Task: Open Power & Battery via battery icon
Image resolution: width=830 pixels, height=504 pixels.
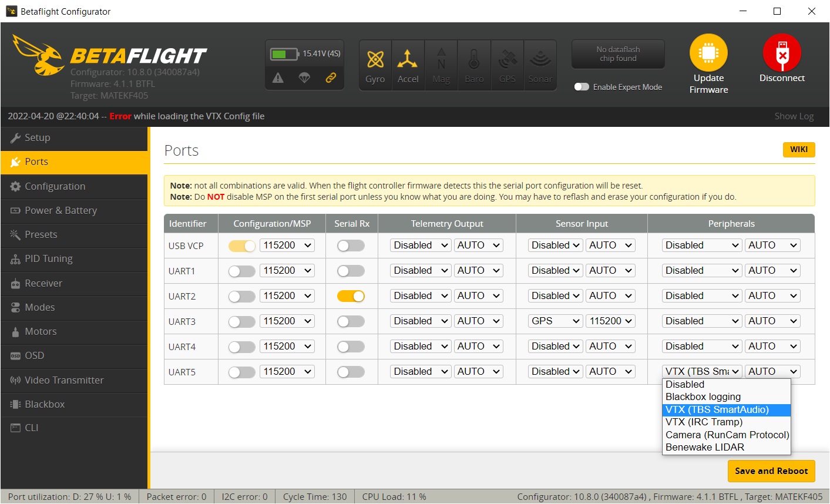Action: pyautogui.click(x=16, y=210)
